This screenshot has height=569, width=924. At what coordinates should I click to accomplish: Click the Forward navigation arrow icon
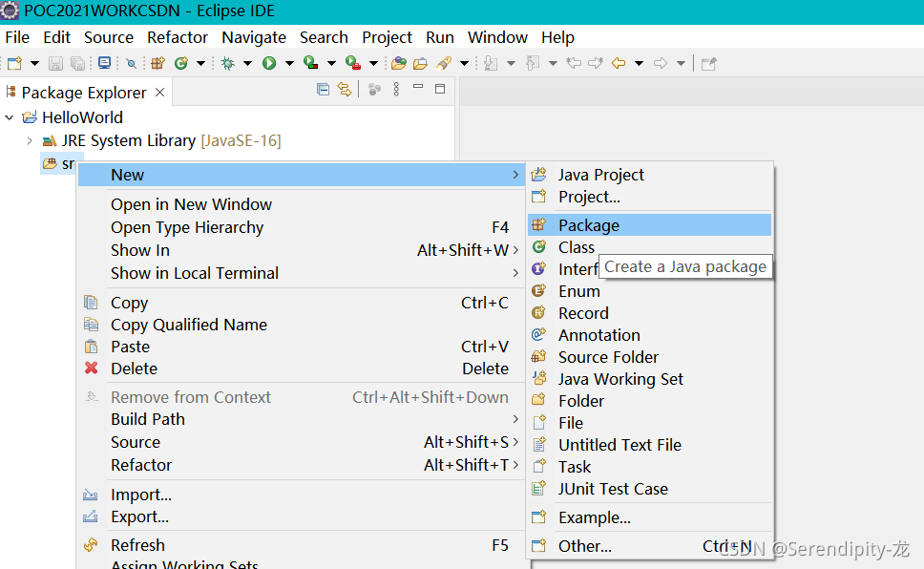661,63
